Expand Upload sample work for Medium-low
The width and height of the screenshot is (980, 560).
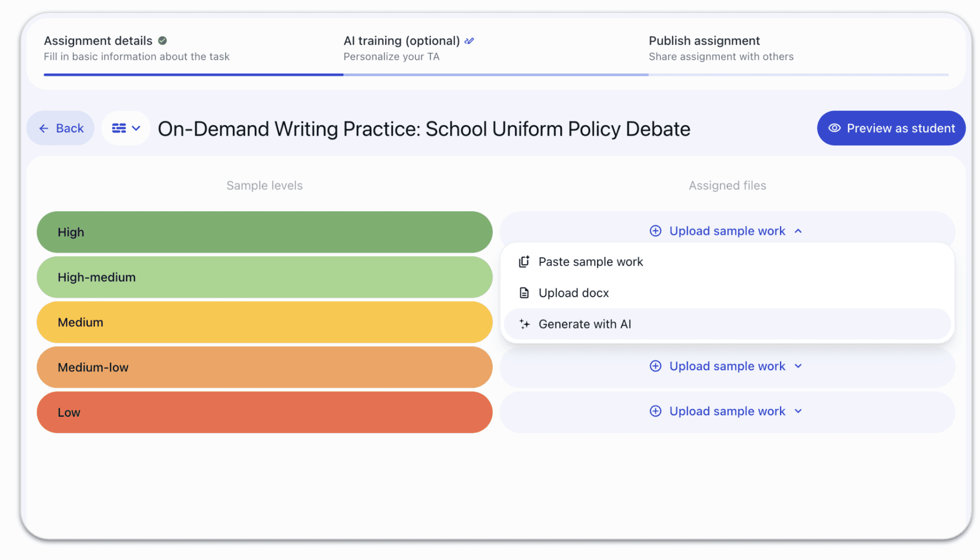pyautogui.click(x=798, y=366)
